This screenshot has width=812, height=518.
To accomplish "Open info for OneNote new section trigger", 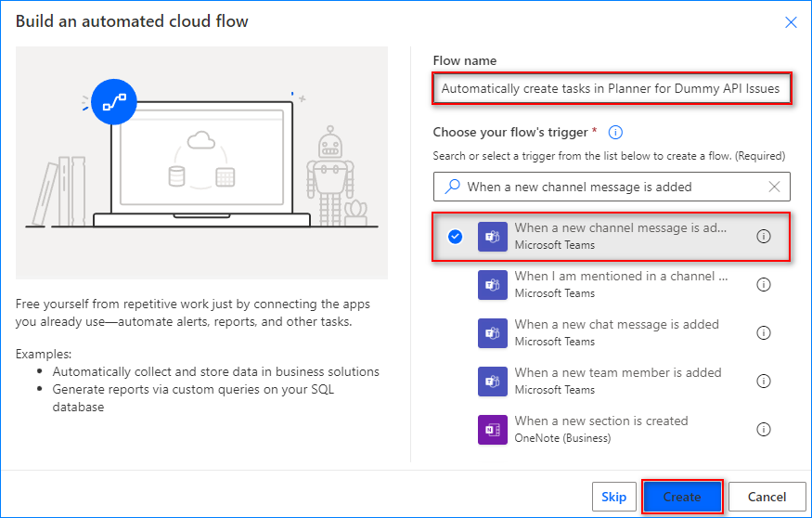I will point(764,430).
